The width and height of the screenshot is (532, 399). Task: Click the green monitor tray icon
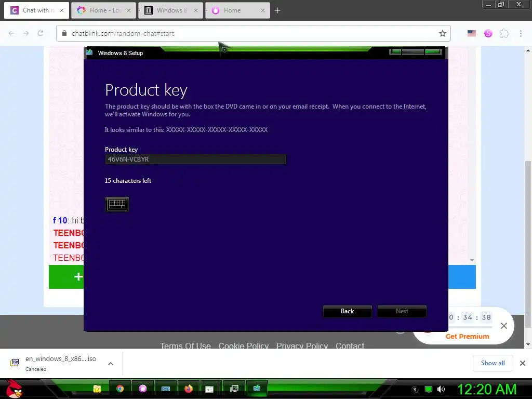[429, 389]
